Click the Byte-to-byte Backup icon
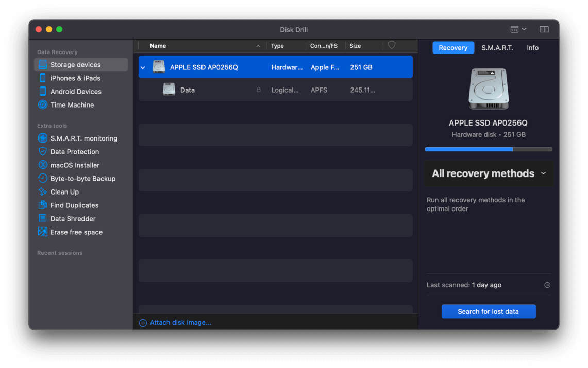This screenshot has width=588, height=368. coord(43,178)
